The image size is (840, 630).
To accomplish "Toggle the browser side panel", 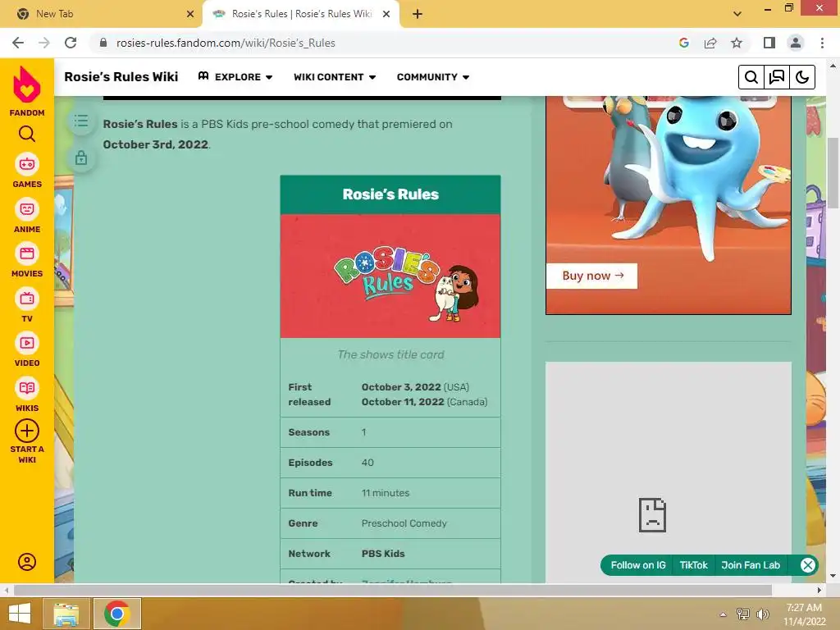I will point(769,43).
